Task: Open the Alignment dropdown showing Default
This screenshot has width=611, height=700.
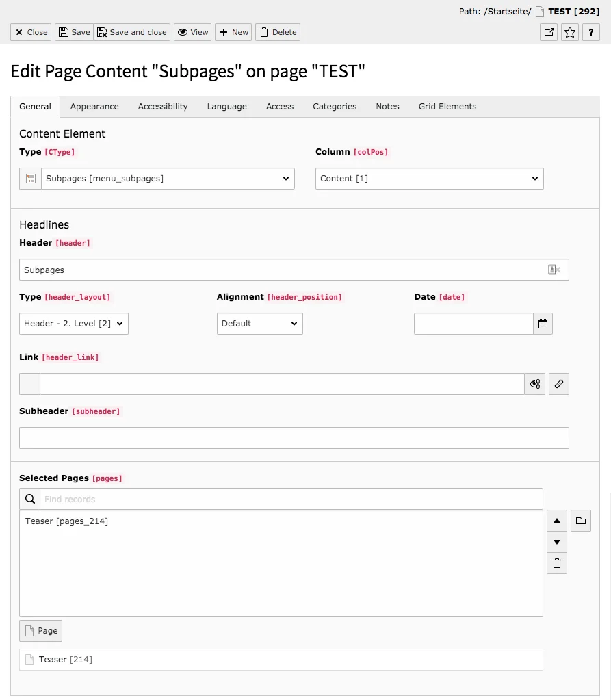Action: tap(259, 324)
